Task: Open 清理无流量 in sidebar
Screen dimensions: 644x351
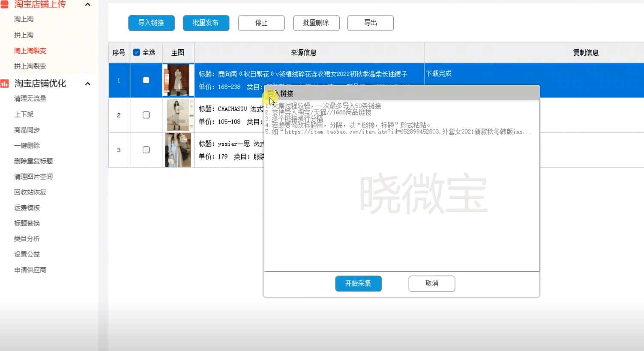Action: click(x=30, y=99)
